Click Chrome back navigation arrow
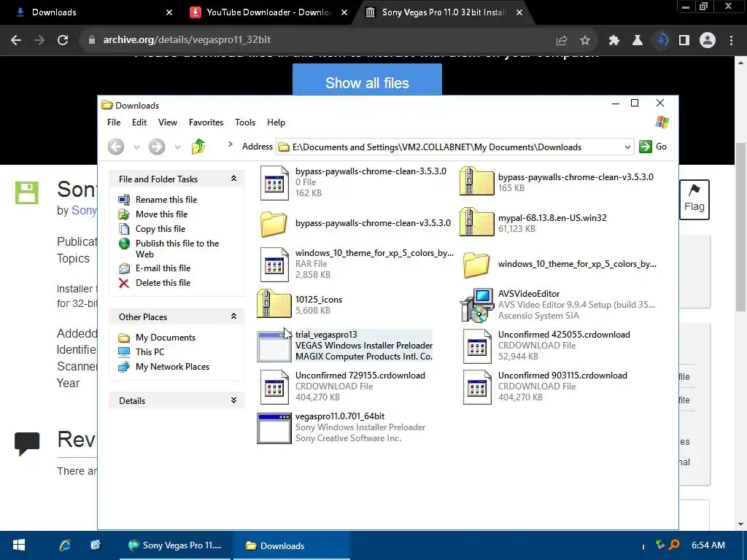The height and width of the screenshot is (560, 747). [x=16, y=40]
